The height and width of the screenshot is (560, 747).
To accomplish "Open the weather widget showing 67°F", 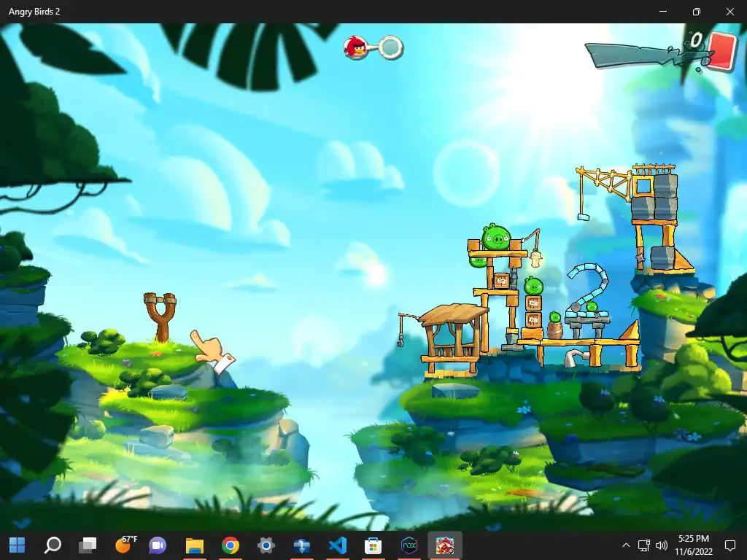I will pyautogui.click(x=125, y=544).
